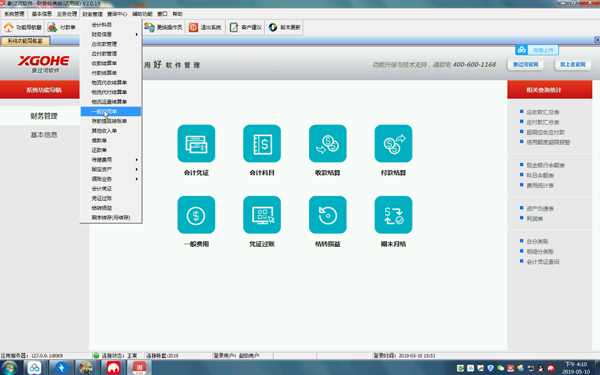Open red elephant app in taskbar
Viewport: 600px width, 375px height.
pos(113,368)
